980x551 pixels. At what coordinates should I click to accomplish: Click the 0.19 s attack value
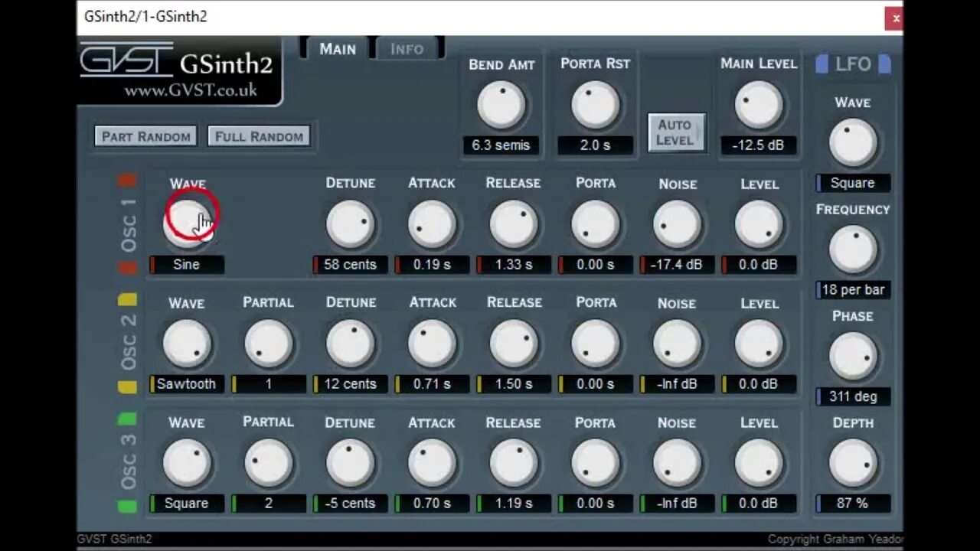(x=433, y=265)
